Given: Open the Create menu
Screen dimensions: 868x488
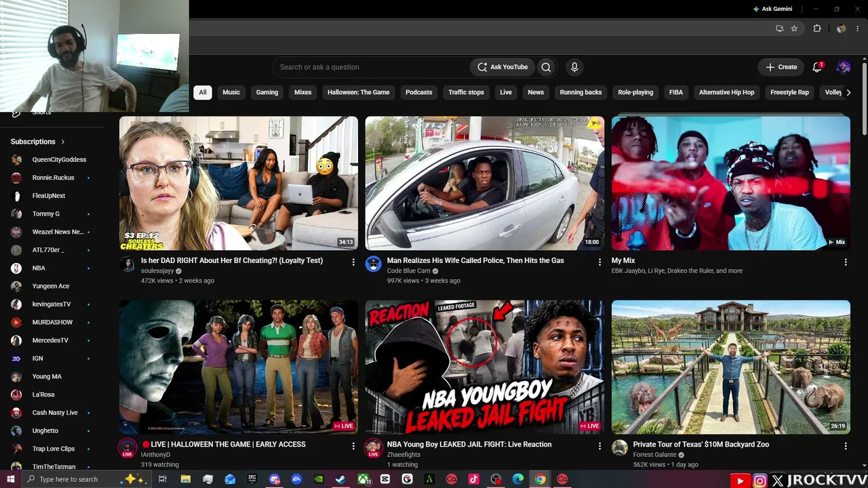Looking at the screenshot, I should pyautogui.click(x=781, y=67).
